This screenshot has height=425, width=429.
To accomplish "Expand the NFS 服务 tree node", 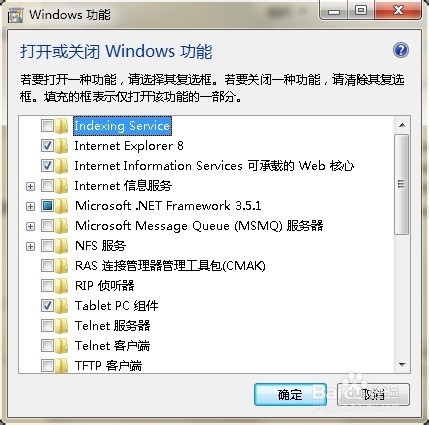I will click(30, 246).
